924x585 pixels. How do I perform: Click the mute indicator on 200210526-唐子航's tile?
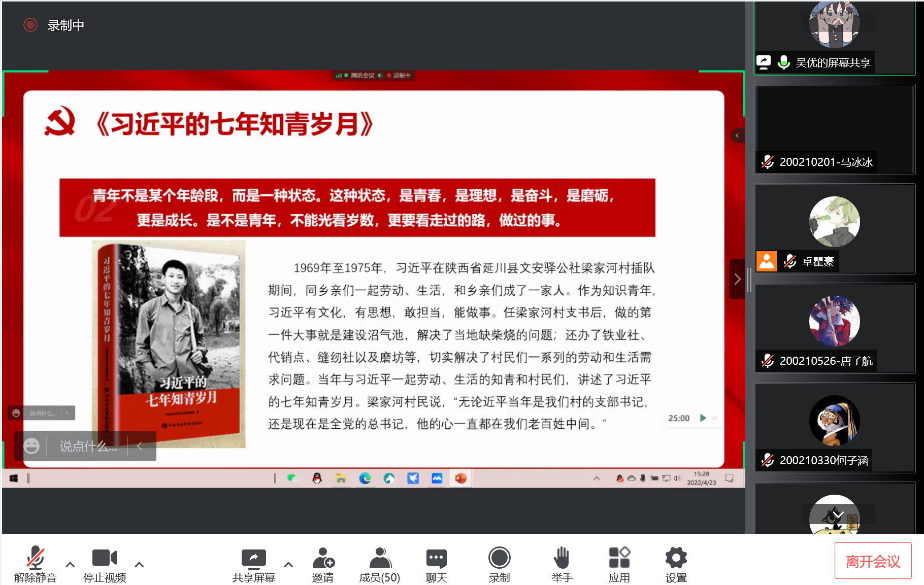(768, 361)
